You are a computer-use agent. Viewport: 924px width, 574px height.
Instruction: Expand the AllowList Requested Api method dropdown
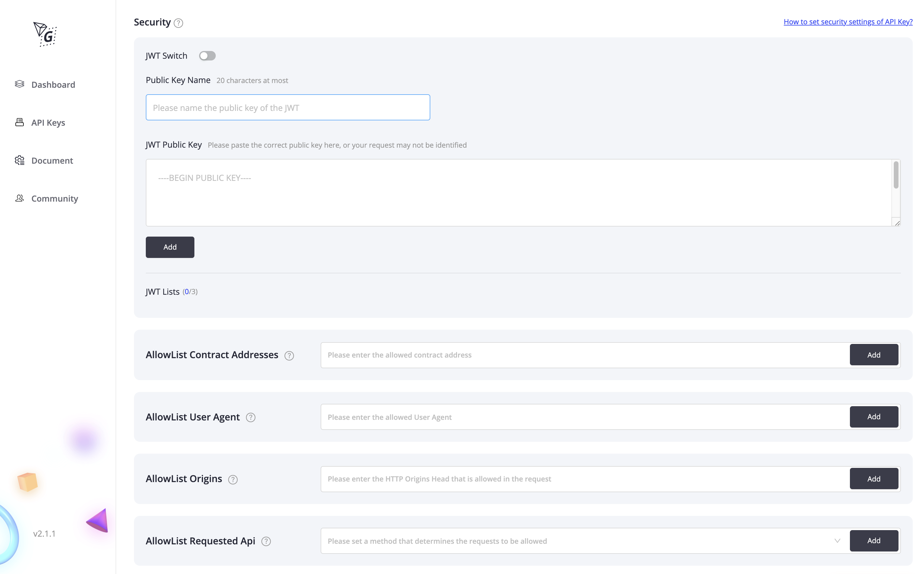pos(837,540)
